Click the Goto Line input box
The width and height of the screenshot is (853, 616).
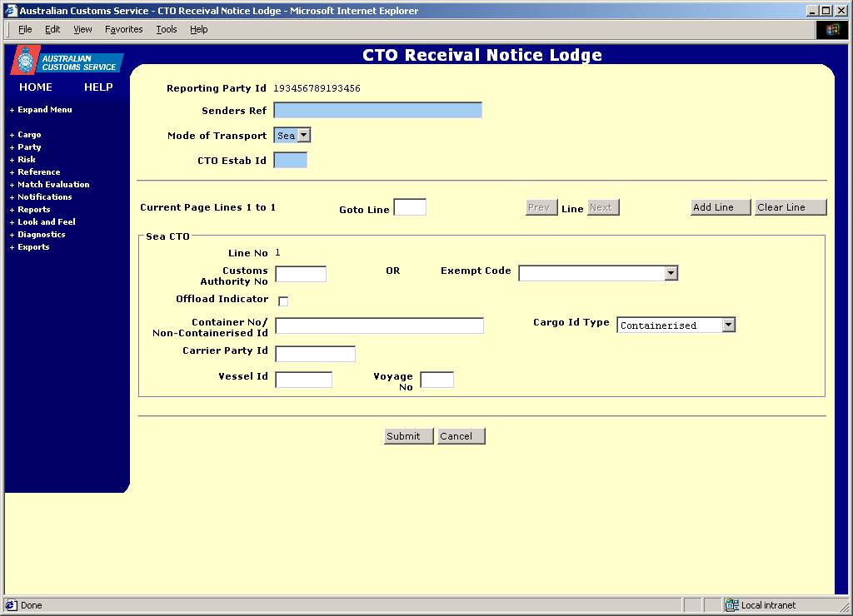(410, 207)
